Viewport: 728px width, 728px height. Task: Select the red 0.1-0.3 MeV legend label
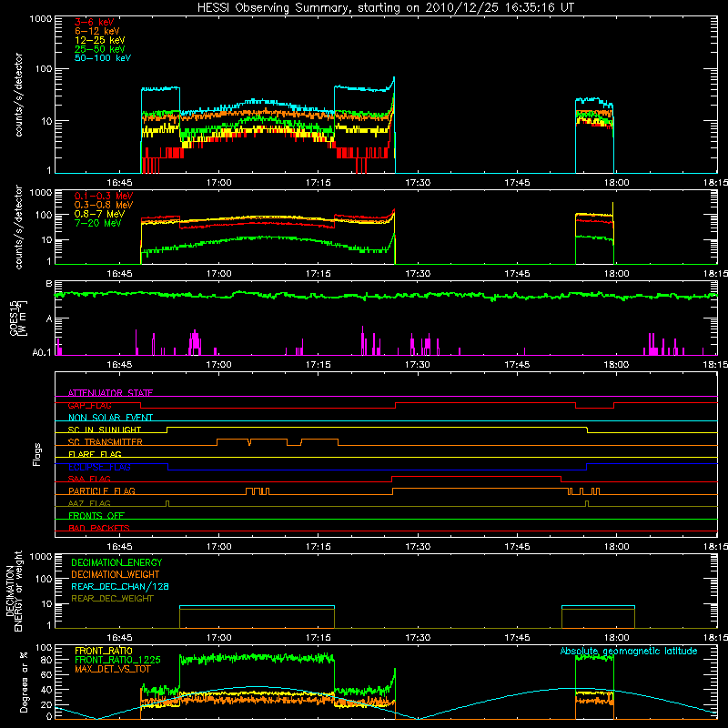coord(104,197)
